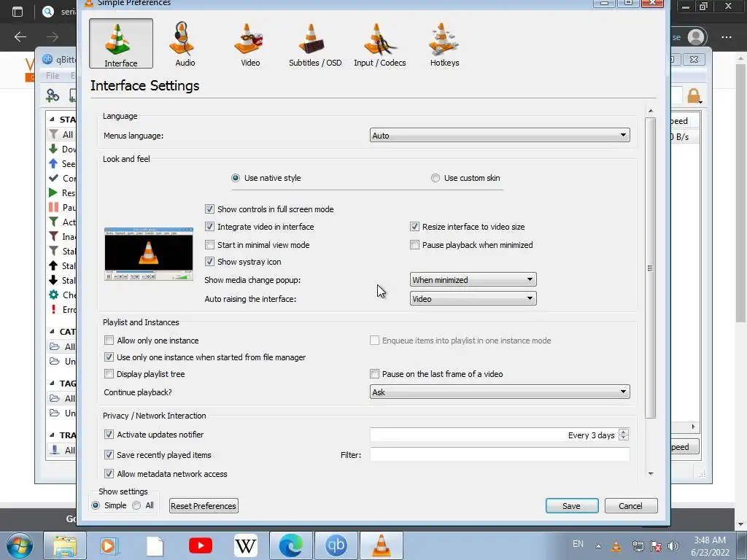The height and width of the screenshot is (560, 747).
Task: Open Auto raising the interface dropdown
Action: tap(473, 298)
